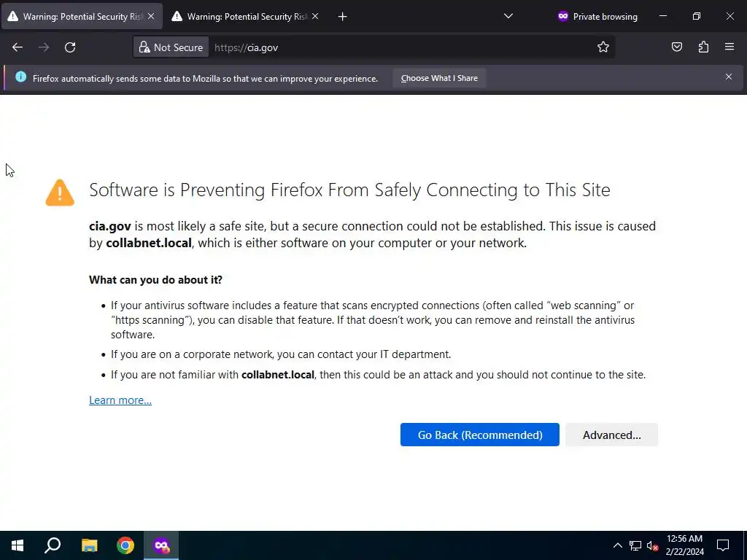Expand the Advanced... options
This screenshot has height=560, width=747.
point(611,435)
